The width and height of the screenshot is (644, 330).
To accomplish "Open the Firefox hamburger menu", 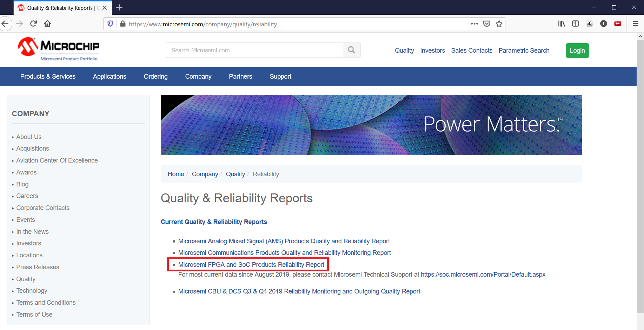I will 636,24.
